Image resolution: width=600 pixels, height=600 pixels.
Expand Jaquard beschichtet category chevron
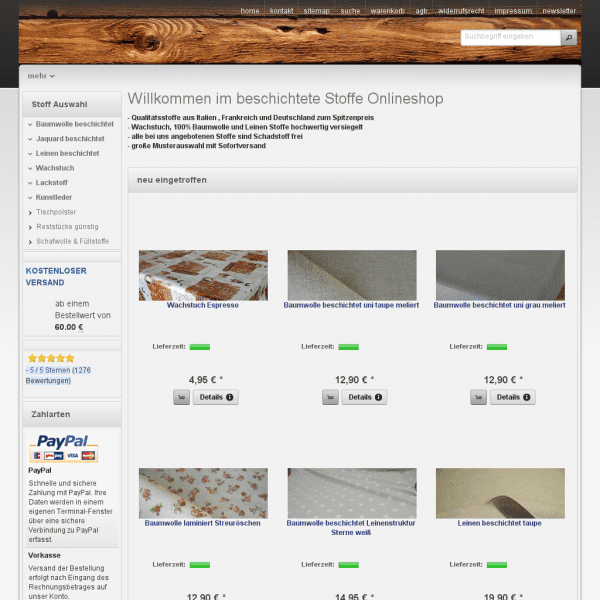30,139
